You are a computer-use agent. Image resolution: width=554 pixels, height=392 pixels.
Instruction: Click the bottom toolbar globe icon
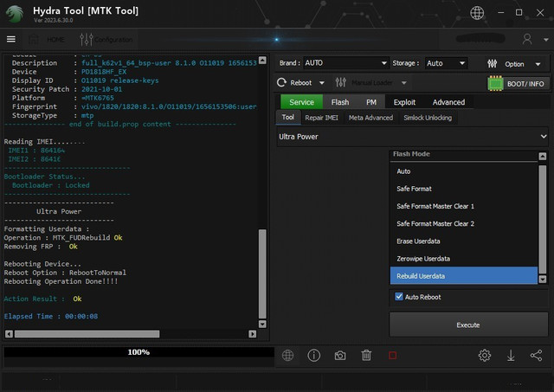[287, 356]
